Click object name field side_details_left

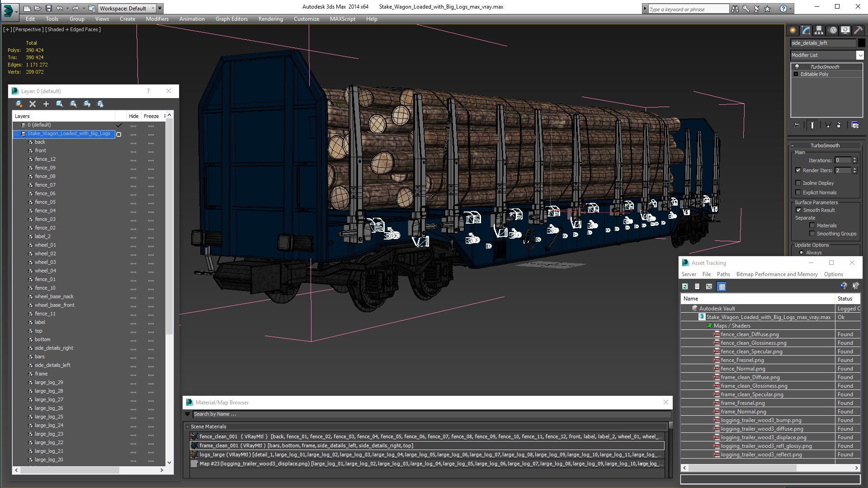point(823,43)
